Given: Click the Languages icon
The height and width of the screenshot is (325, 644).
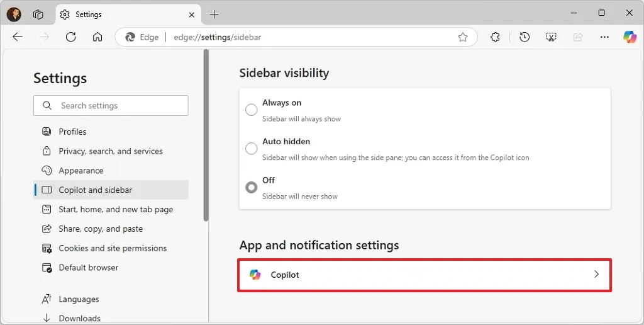Looking at the screenshot, I should (x=47, y=299).
